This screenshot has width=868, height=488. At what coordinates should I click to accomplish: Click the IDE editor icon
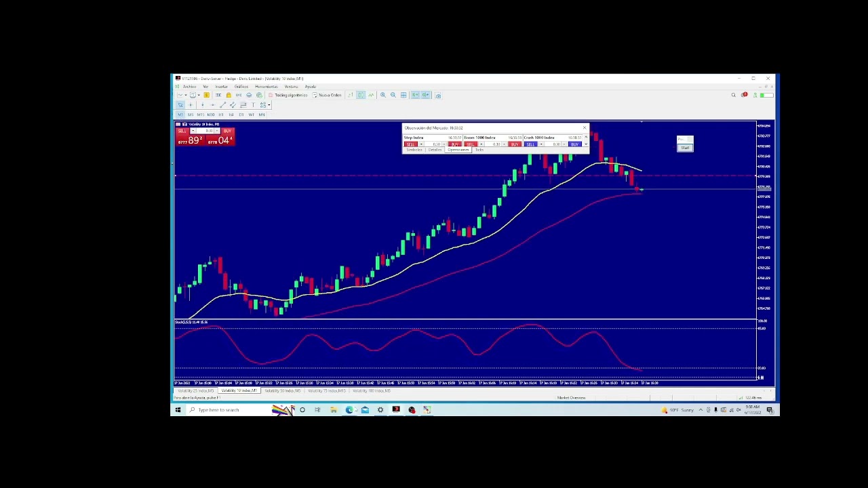pos(218,96)
